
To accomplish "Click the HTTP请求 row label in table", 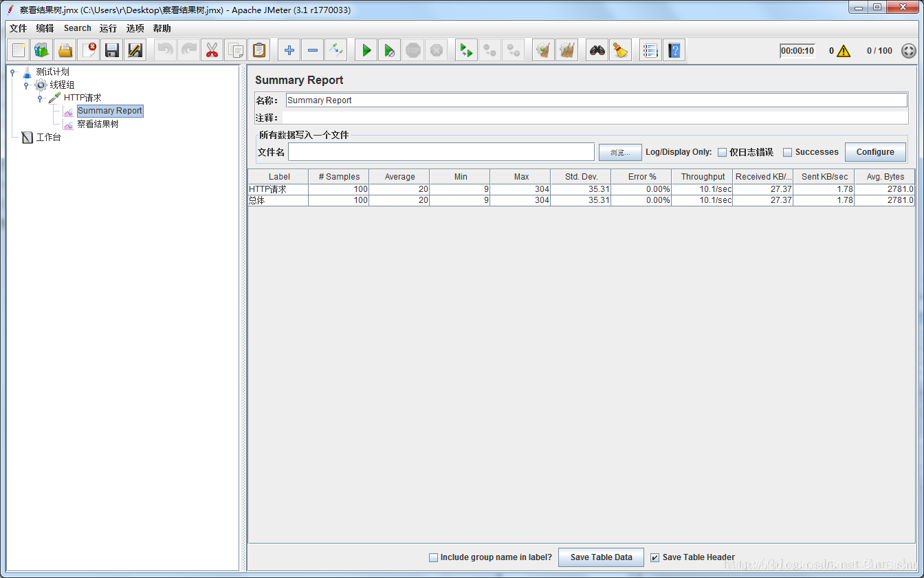I will (x=278, y=189).
